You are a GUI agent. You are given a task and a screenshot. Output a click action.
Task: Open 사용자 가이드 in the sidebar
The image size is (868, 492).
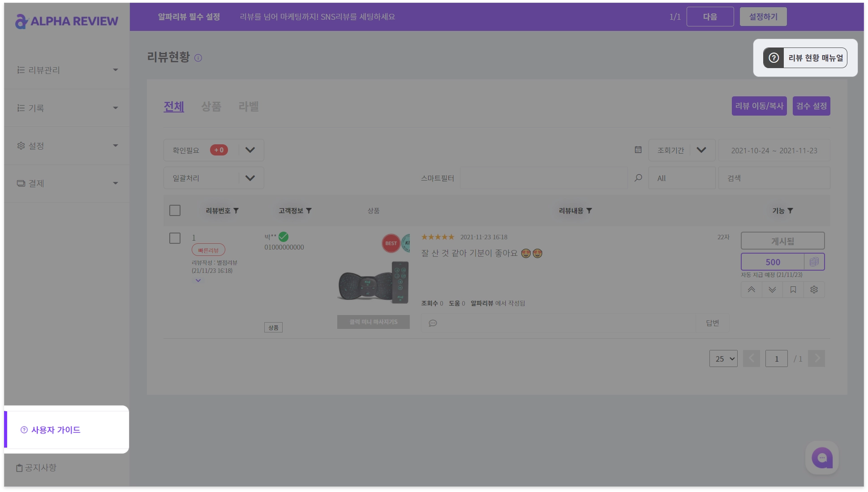[56, 430]
